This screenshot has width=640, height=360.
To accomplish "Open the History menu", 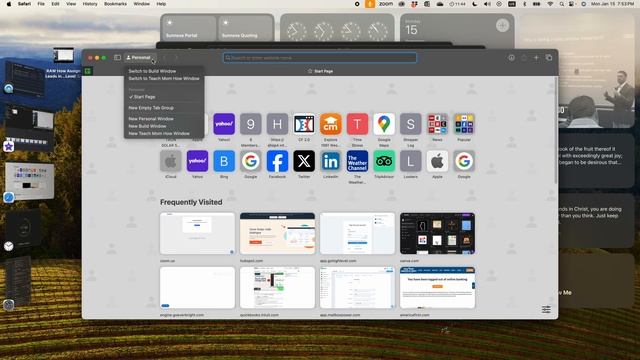I will [x=90, y=4].
